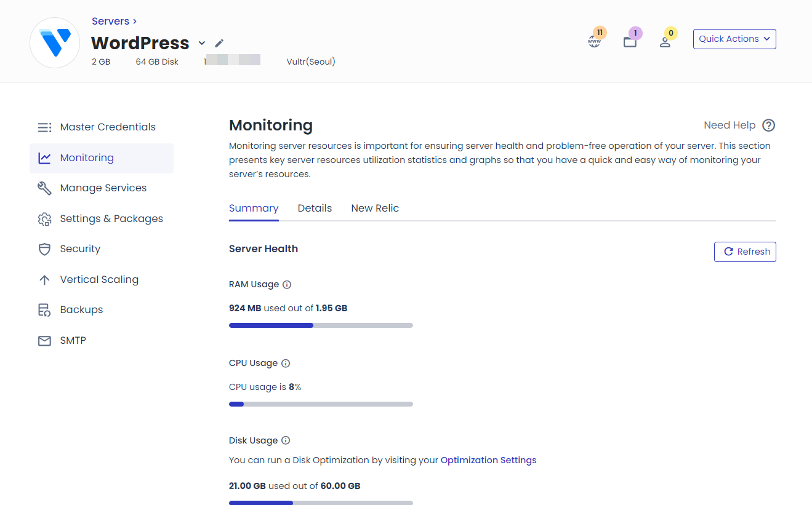Viewport: 812px width, 505px height.
Task: Click the Security shield icon
Action: (44, 249)
